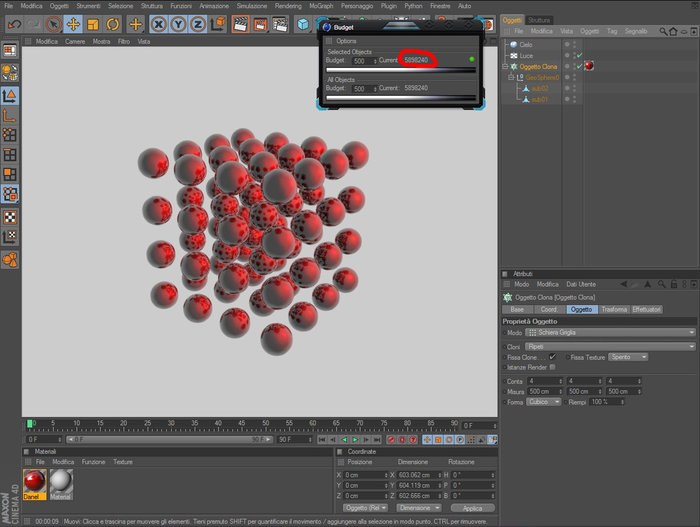Toggle the green enable checkmark for Oggetto Clona

click(579, 66)
